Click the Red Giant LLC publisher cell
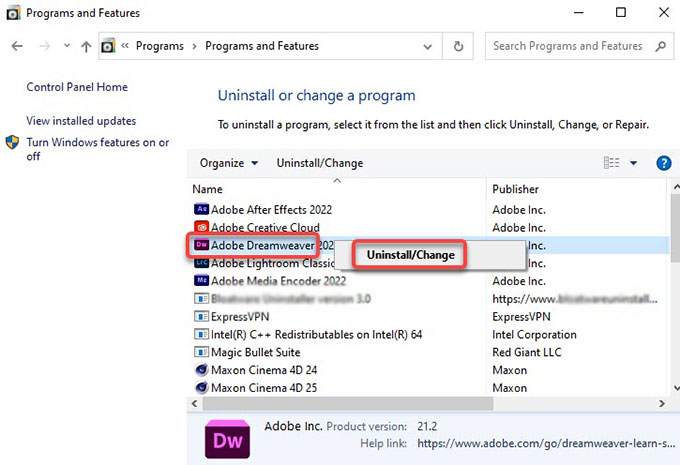The height and width of the screenshot is (465, 680). (526, 352)
